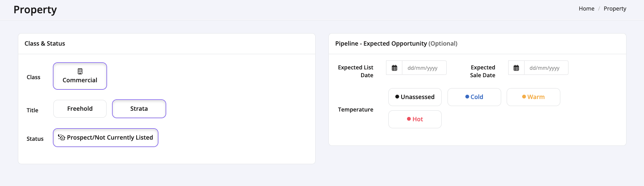The image size is (644, 186).
Task: Click the blue dot beside Cold
Action: [467, 97]
